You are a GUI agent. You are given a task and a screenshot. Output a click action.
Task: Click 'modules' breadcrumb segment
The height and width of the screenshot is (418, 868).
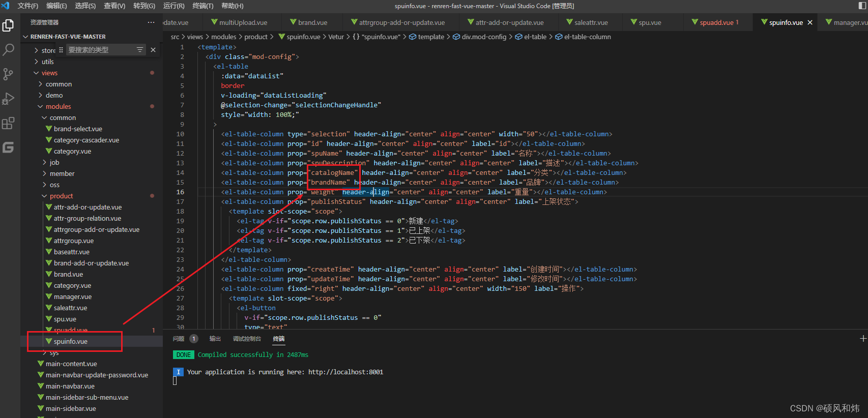pos(224,37)
